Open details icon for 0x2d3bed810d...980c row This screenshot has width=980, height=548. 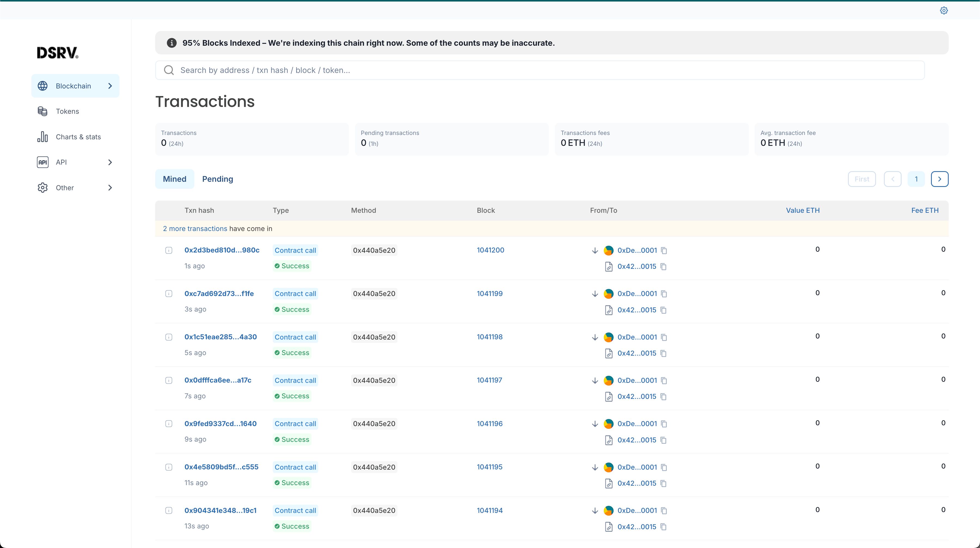point(169,250)
